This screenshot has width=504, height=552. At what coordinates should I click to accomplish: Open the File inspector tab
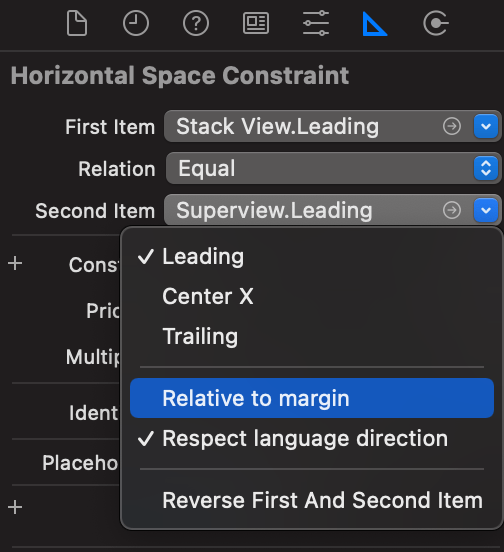[77, 24]
